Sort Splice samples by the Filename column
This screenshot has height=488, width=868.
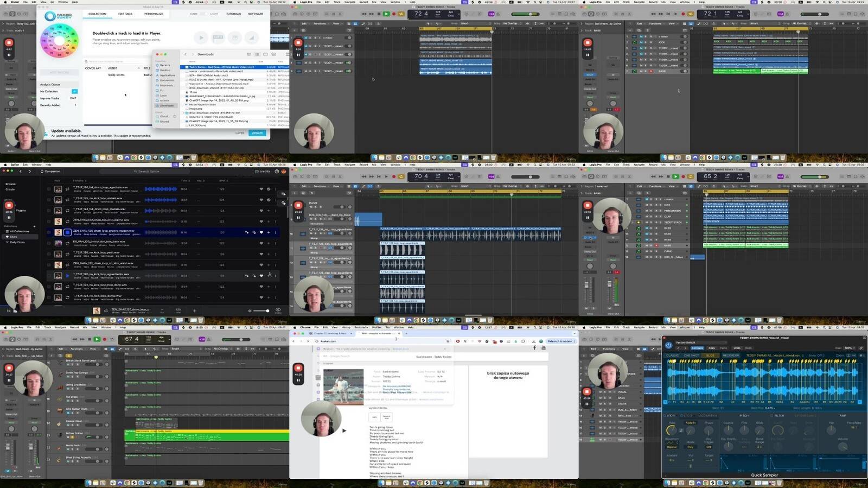[x=79, y=181]
